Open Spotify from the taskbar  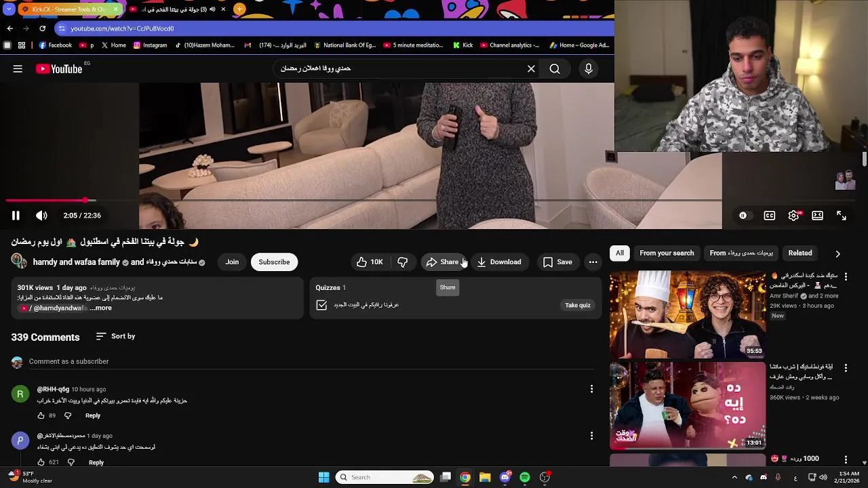pyautogui.click(x=525, y=477)
